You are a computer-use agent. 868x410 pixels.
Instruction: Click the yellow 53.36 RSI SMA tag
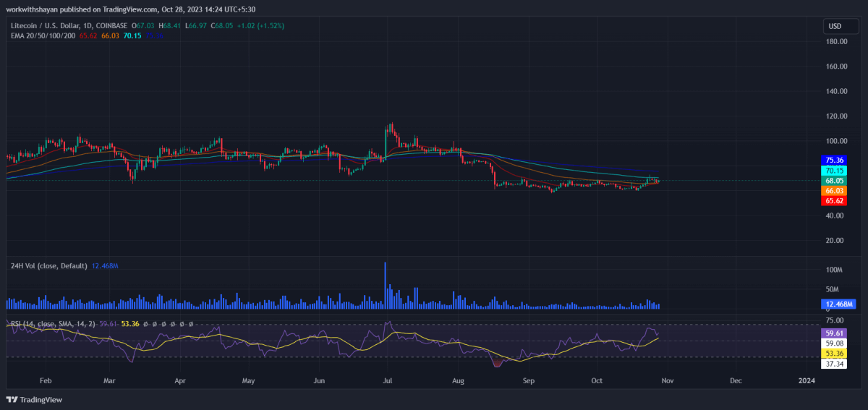(834, 353)
